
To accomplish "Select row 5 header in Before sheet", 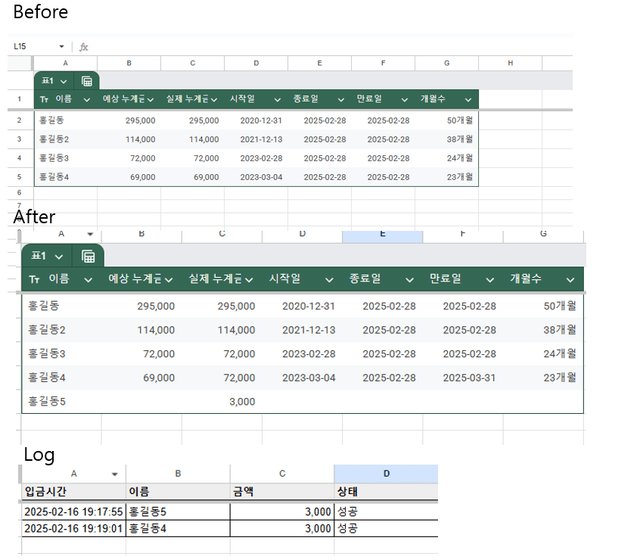I will [x=19, y=176].
